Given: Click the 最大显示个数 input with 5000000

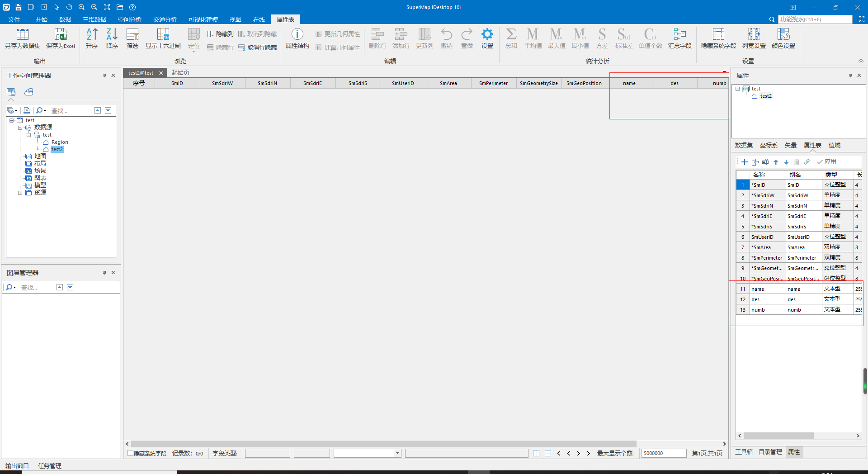Looking at the screenshot, I should coord(664,453).
